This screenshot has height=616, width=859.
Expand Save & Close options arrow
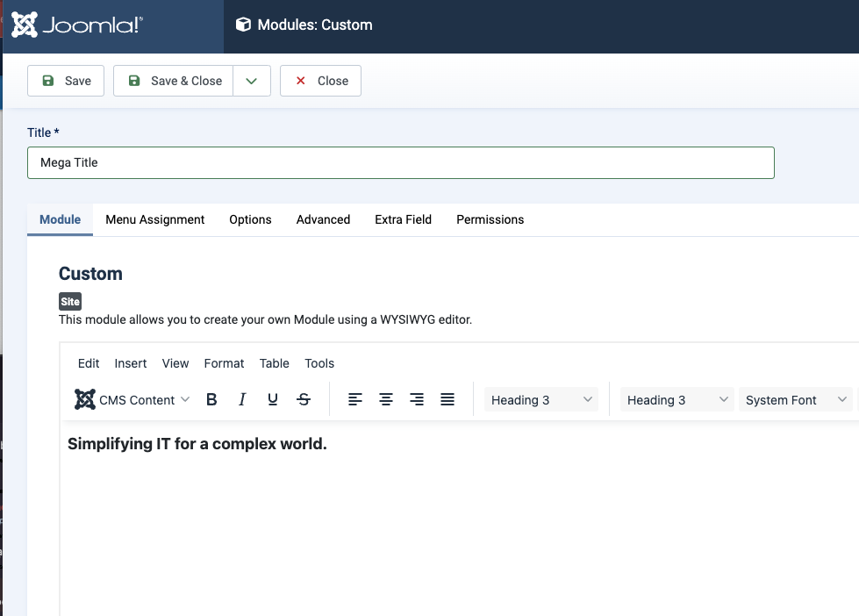coord(252,81)
